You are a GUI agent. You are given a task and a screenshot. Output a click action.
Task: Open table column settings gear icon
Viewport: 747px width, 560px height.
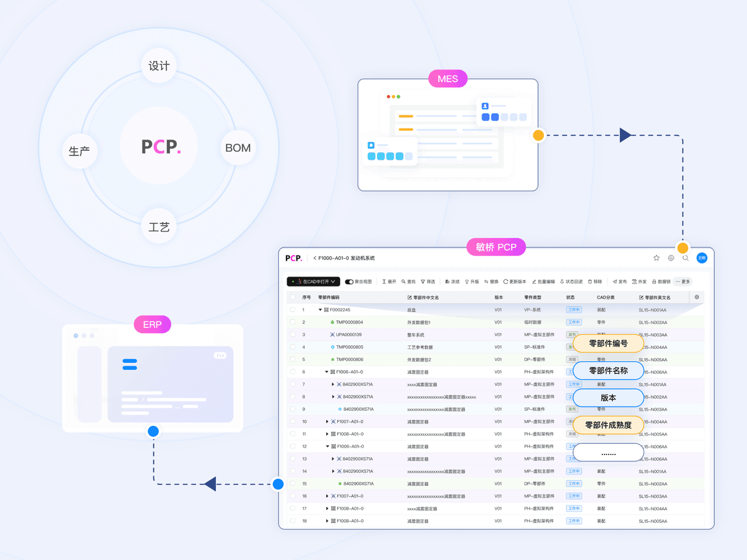(x=697, y=297)
